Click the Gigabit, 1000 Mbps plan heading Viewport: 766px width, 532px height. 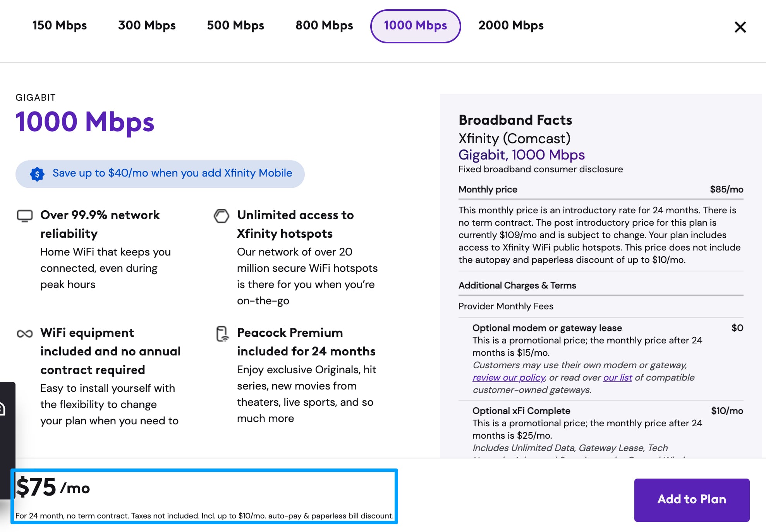[x=521, y=155]
